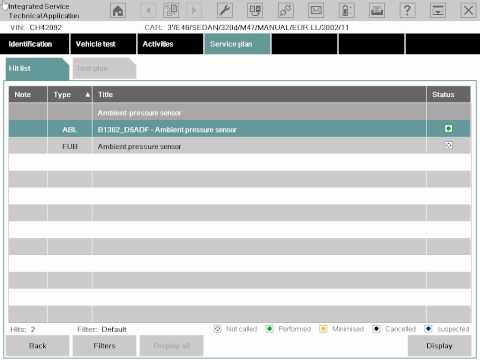The image size is (480, 360).
Task: Click the Performed legend icon
Action: click(269, 329)
